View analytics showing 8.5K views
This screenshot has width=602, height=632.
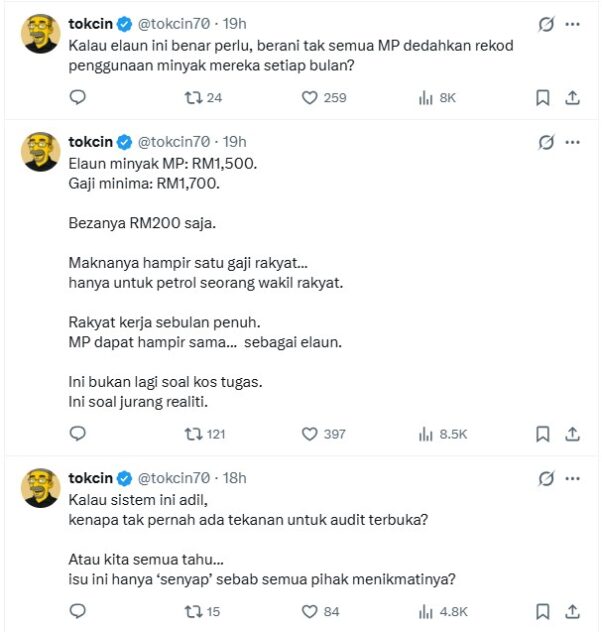425,433
